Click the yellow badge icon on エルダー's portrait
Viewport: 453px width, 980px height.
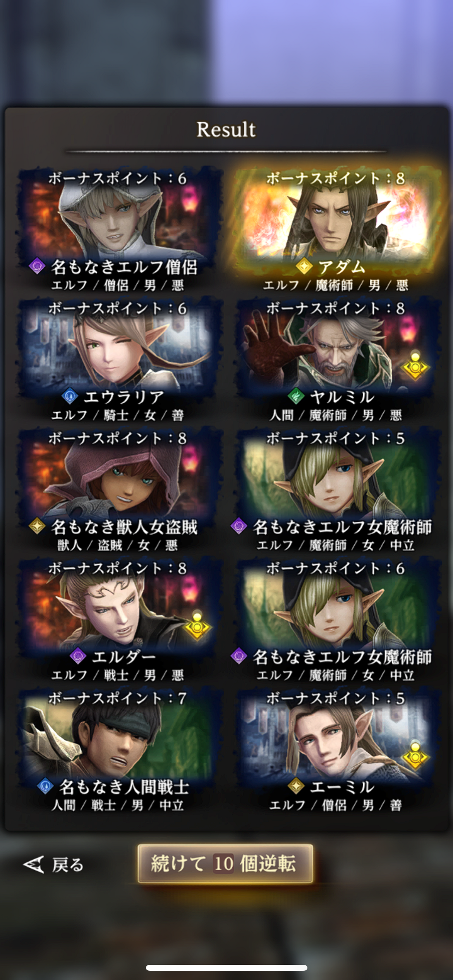coord(197,625)
